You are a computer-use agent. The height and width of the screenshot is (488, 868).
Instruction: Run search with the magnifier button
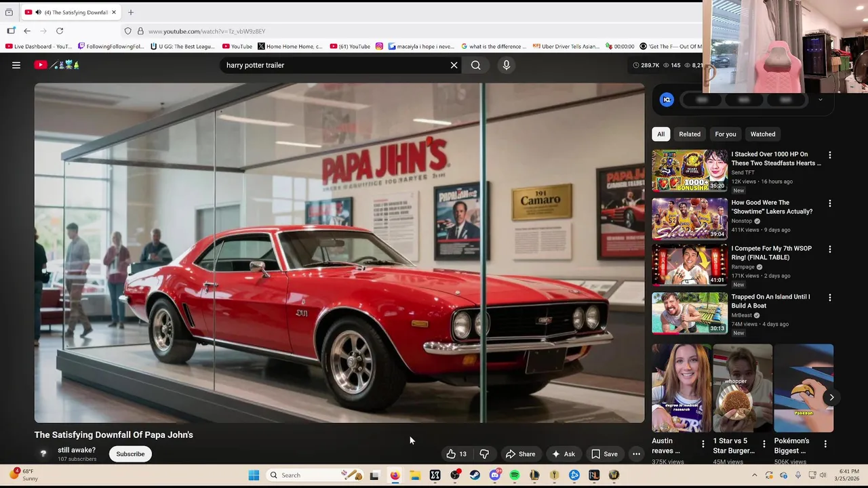tap(476, 65)
